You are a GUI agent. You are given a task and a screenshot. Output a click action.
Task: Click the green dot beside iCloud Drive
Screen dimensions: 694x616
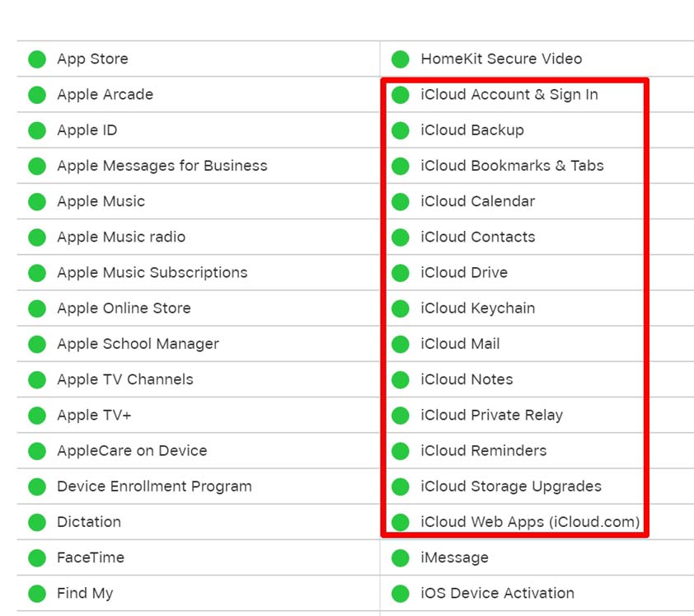(400, 273)
